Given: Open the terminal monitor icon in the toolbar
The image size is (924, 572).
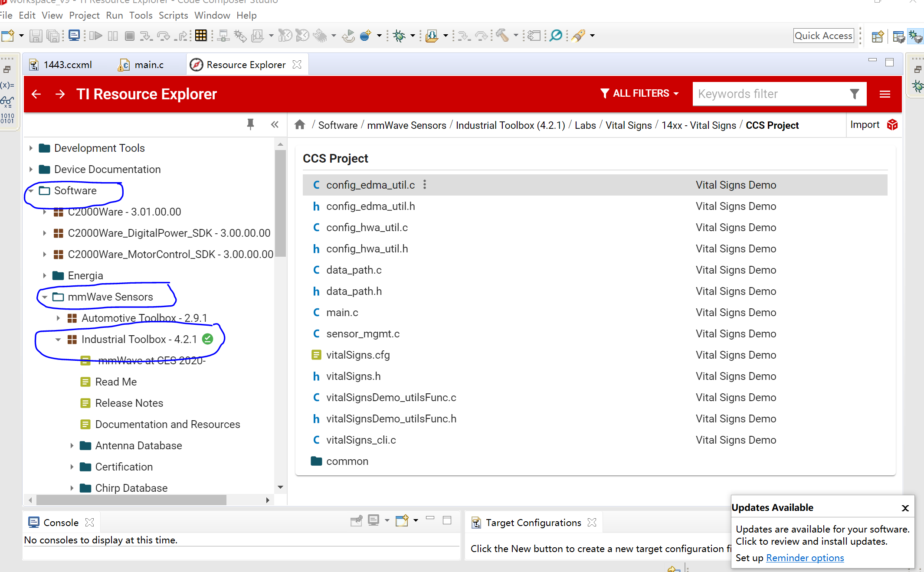Looking at the screenshot, I should (x=74, y=35).
